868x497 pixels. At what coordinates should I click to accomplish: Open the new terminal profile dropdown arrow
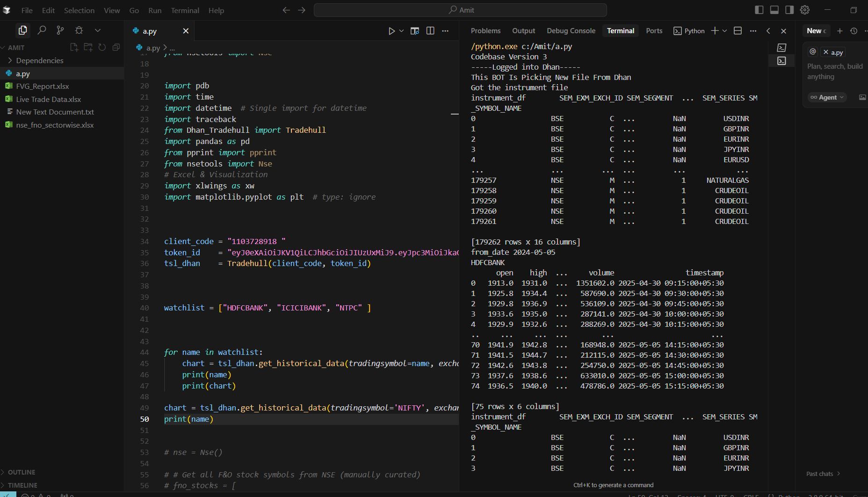click(724, 31)
